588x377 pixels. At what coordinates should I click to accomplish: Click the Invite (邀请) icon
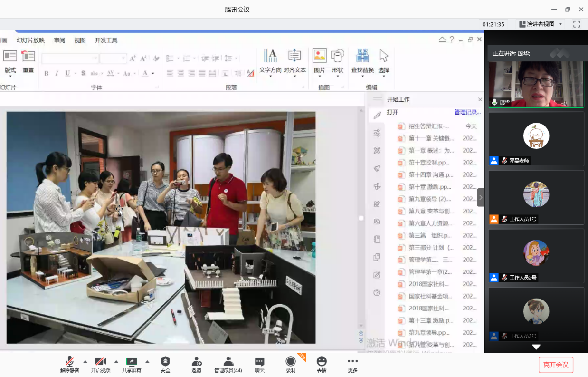[196, 362]
